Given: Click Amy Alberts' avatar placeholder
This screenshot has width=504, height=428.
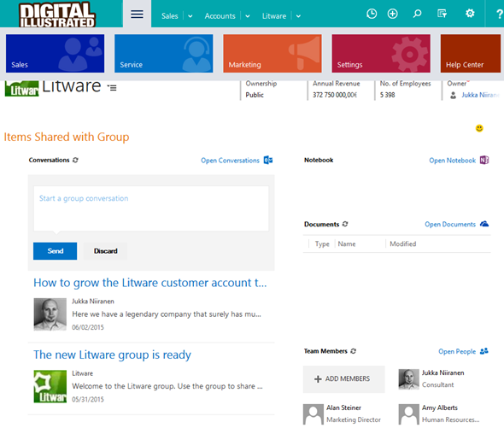Looking at the screenshot, I should [x=409, y=414].
